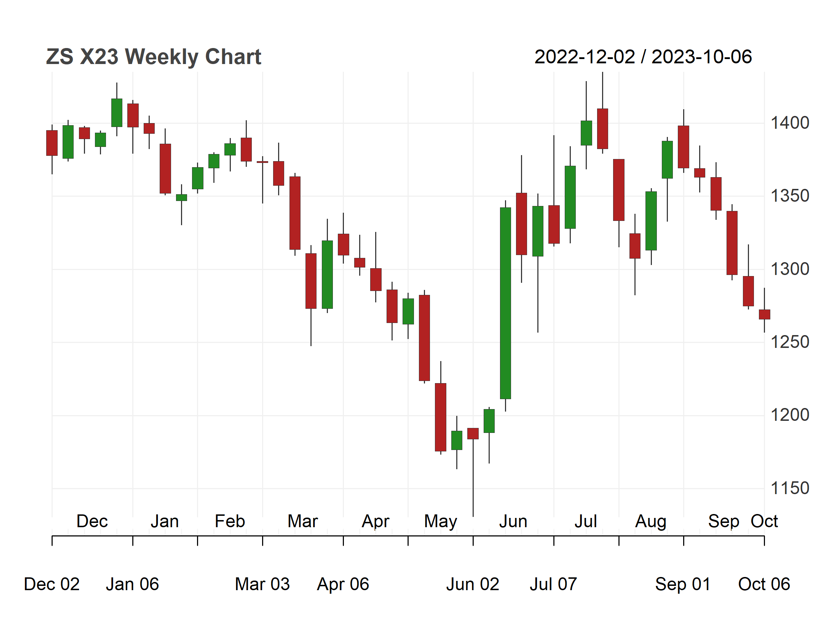Click the 1250 price axis label
Screen dimensions: 840x630
[x=790, y=342]
